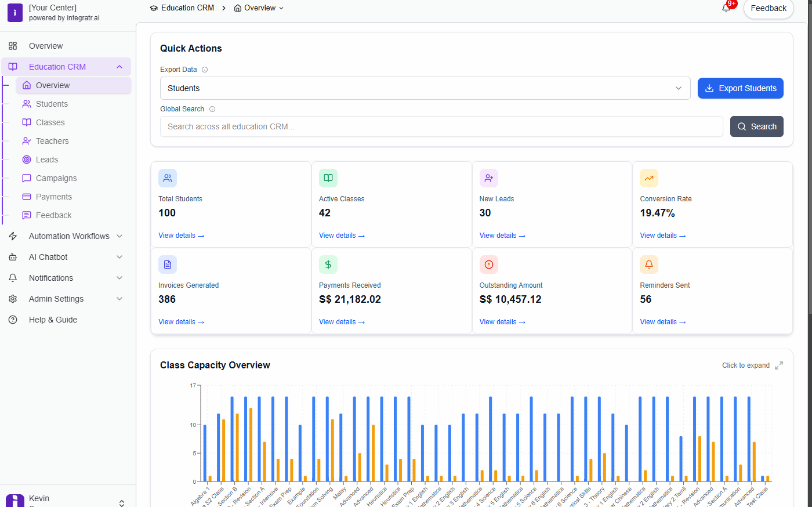This screenshot has height=507, width=812.
Task: Click the Payments card icon
Action: pyautogui.click(x=27, y=196)
